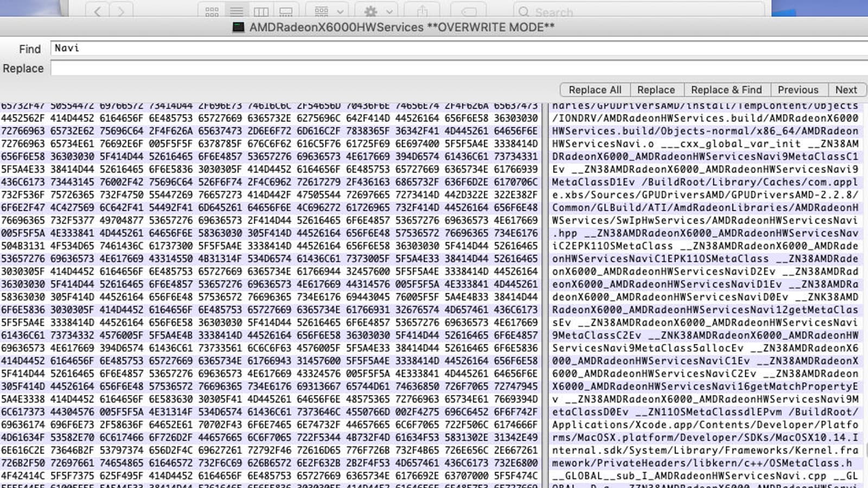Select hex value 4B31314F
This screenshot has width=868, height=488.
(220, 259)
